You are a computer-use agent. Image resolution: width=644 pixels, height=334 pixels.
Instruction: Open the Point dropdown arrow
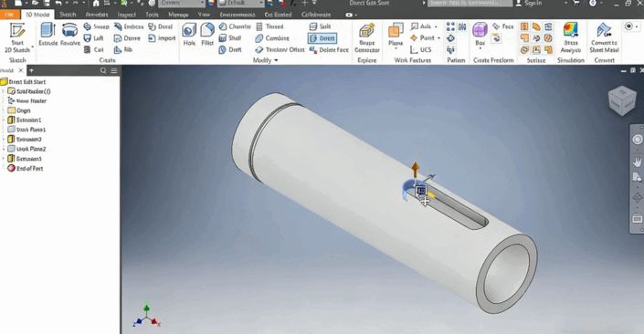(x=438, y=38)
